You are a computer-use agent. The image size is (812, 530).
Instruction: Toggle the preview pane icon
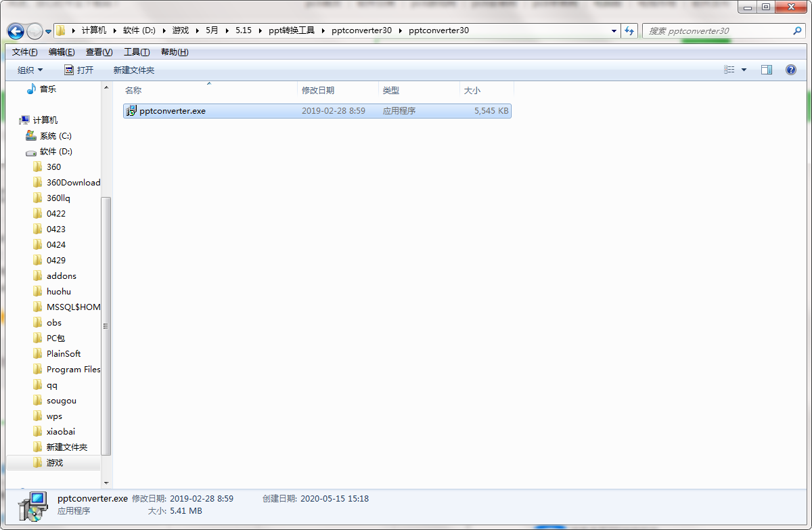767,70
